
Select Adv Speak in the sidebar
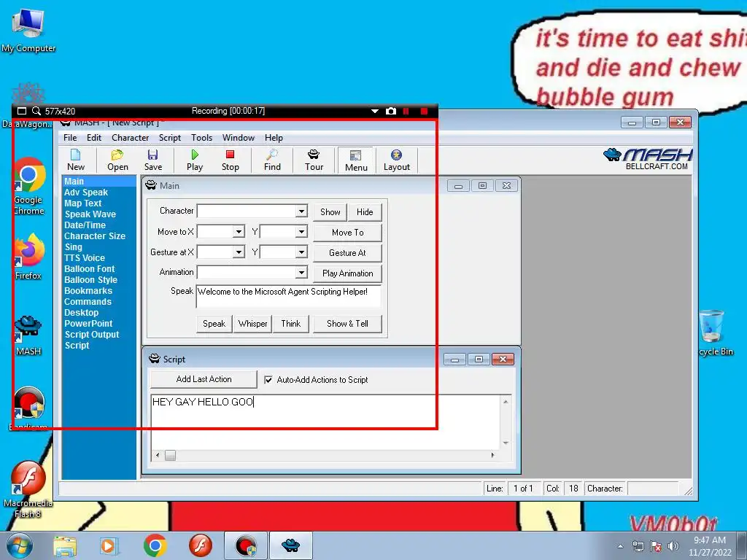point(86,192)
